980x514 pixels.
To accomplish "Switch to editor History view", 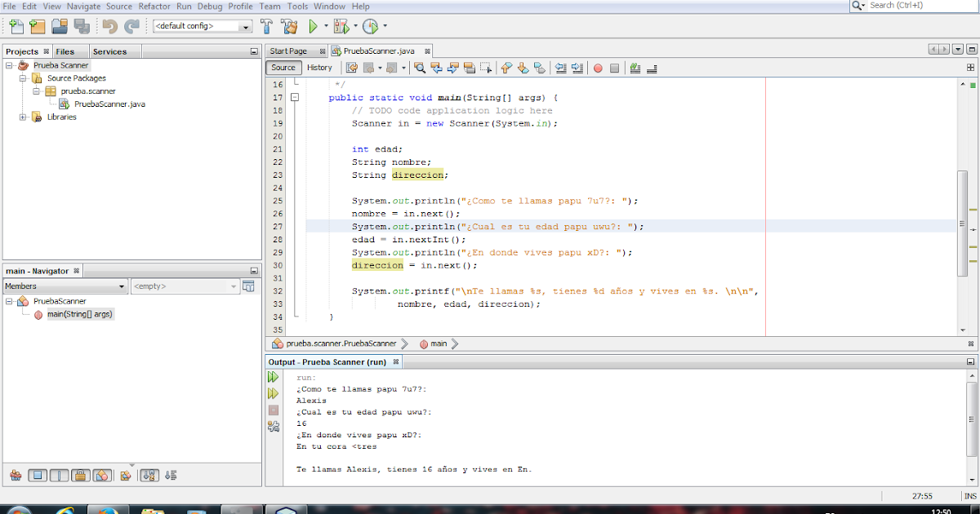I will tap(319, 68).
